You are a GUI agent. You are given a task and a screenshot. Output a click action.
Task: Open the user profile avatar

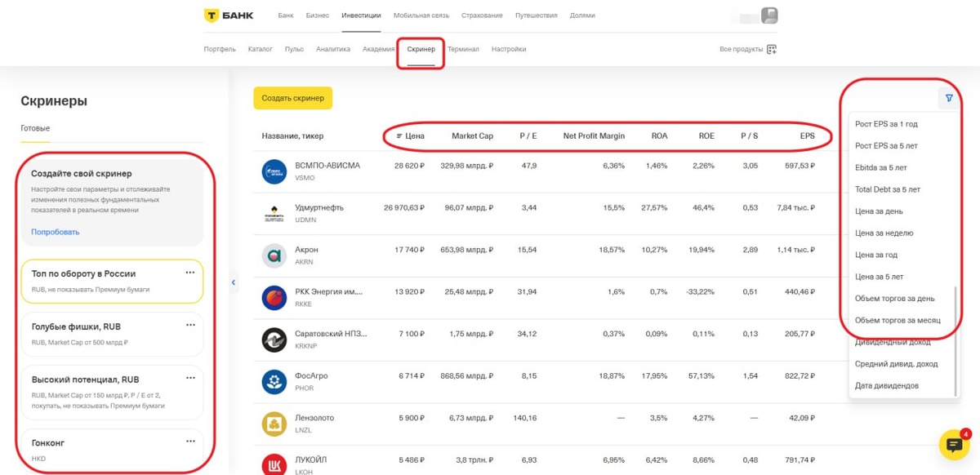click(x=768, y=16)
